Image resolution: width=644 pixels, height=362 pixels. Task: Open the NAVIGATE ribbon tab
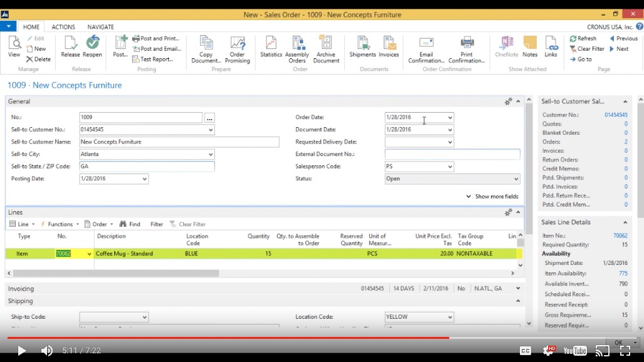pos(100,27)
